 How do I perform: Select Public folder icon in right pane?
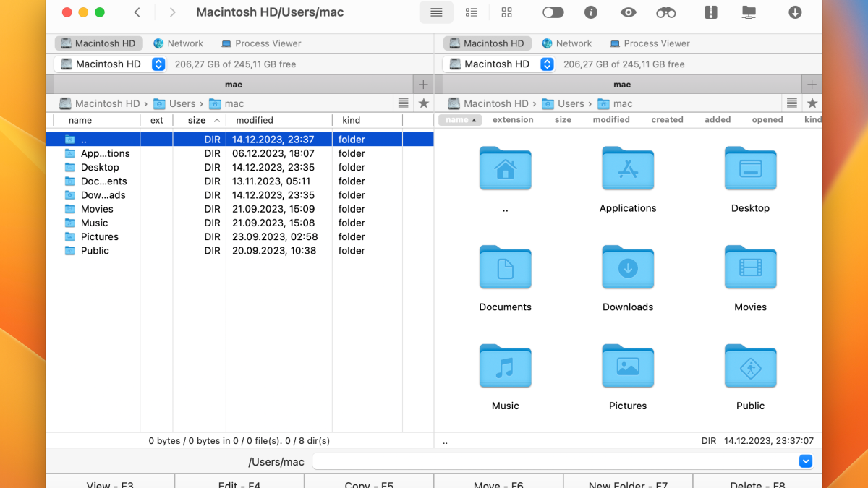[750, 367]
